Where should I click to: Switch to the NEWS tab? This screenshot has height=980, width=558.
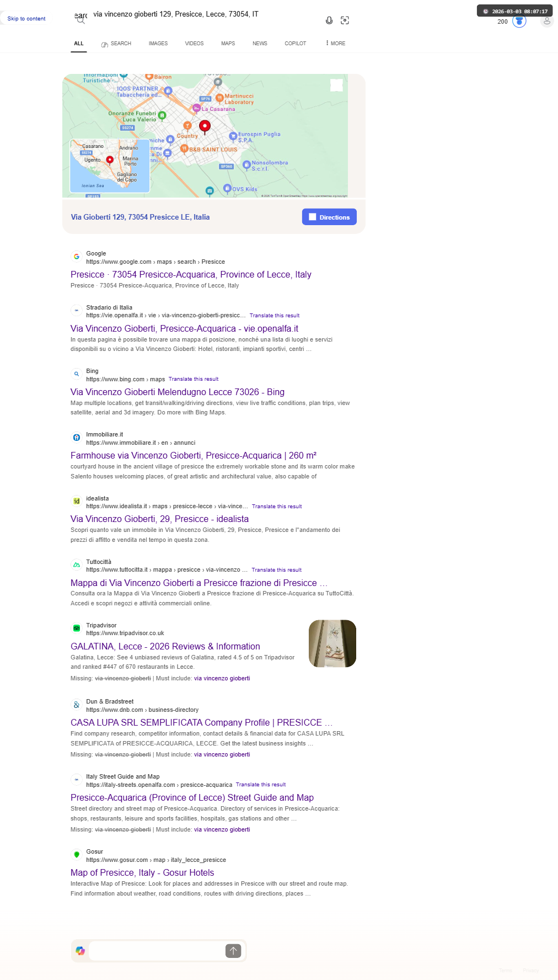click(x=260, y=44)
